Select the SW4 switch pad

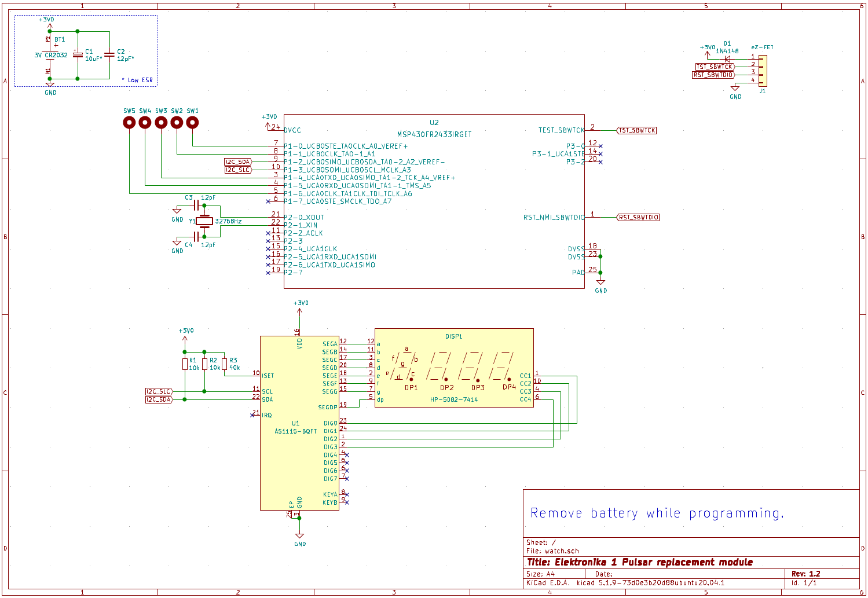pyautogui.click(x=145, y=122)
